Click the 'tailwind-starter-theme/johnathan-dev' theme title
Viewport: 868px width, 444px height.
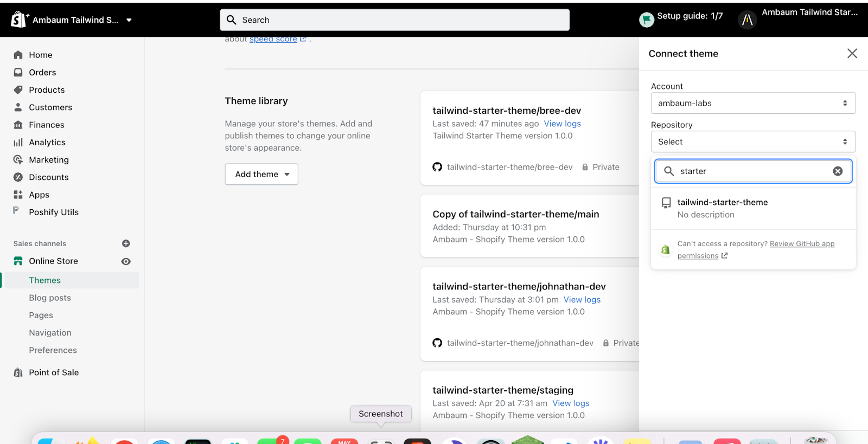519,286
